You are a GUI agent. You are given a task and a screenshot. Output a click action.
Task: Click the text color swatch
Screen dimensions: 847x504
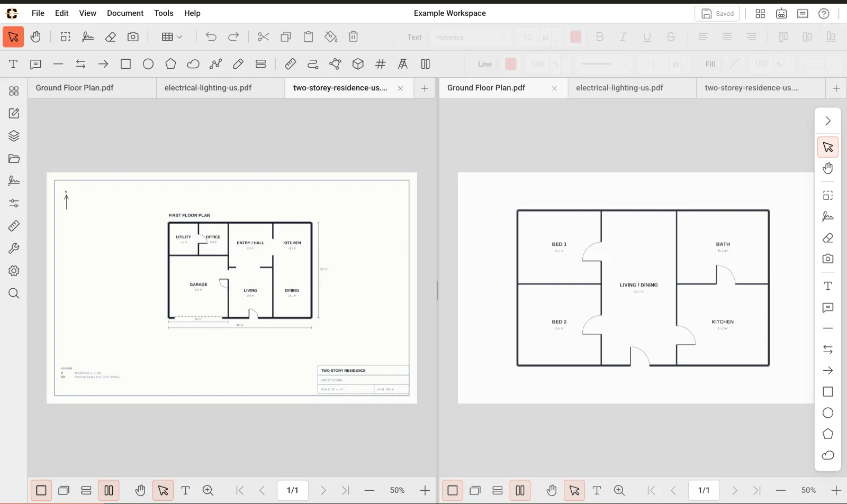[575, 37]
